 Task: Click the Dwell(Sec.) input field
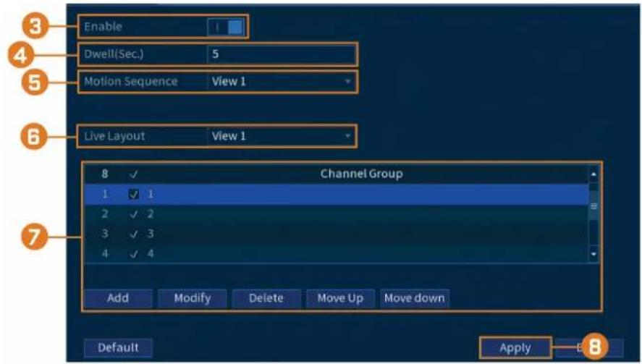[x=282, y=54]
